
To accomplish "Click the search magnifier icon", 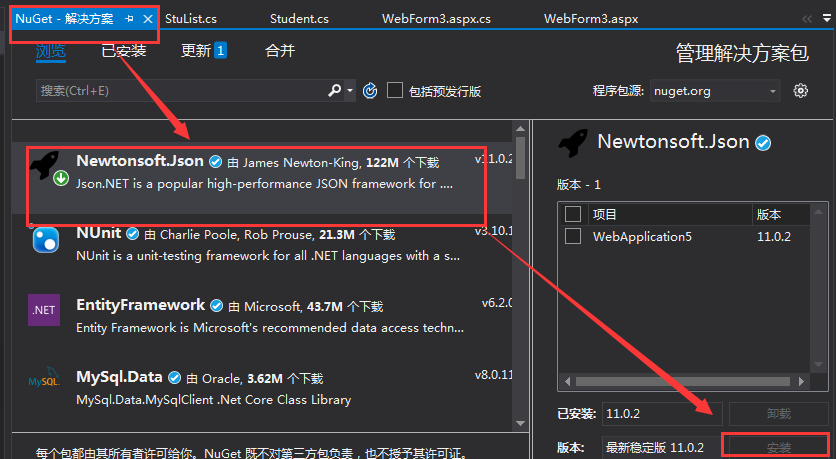I will [334, 91].
